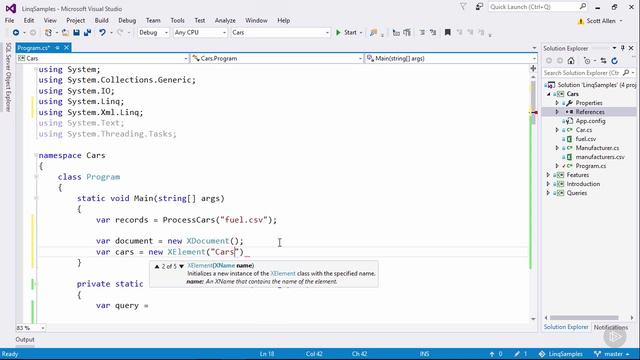
Task: Open the Debug menu
Action: click(127, 20)
